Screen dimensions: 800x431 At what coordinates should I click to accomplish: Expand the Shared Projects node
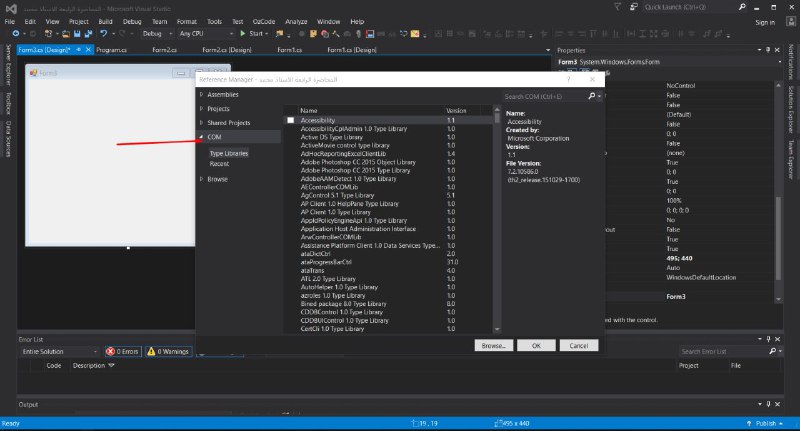pos(202,123)
